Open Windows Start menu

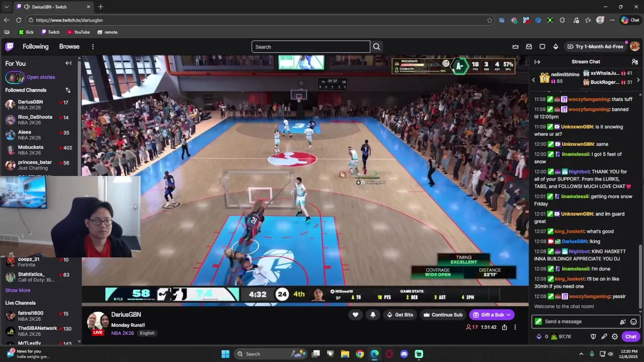coord(225,354)
